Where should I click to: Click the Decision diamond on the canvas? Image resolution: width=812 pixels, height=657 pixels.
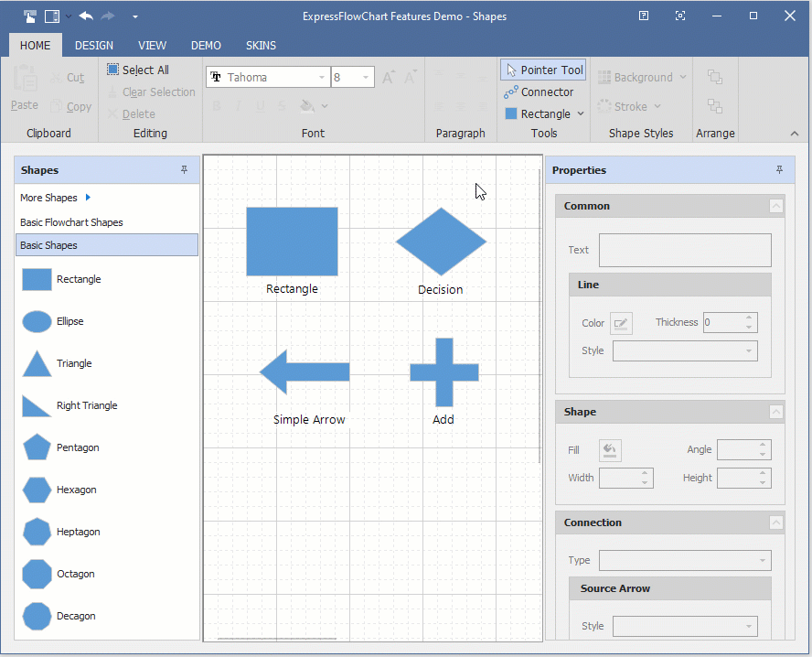441,242
